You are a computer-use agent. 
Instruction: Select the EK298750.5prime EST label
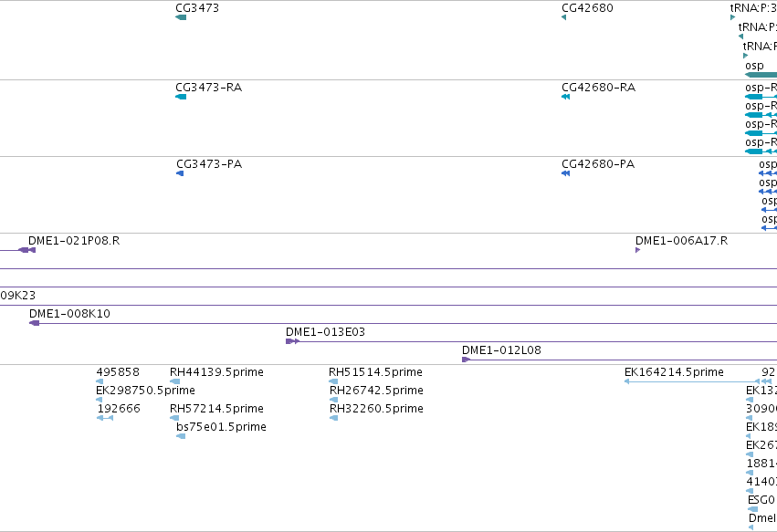[146, 391]
